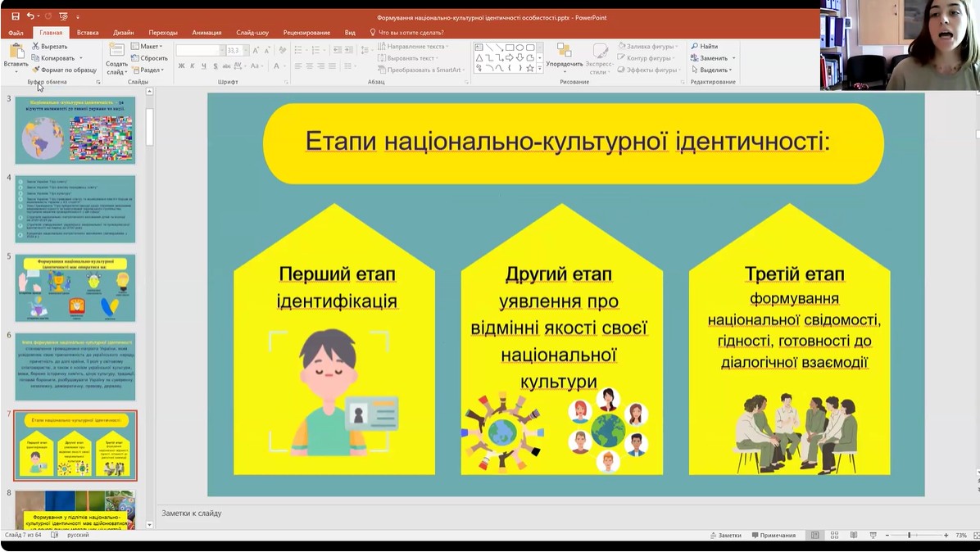Select the oval shape in shapes gallery

519,48
